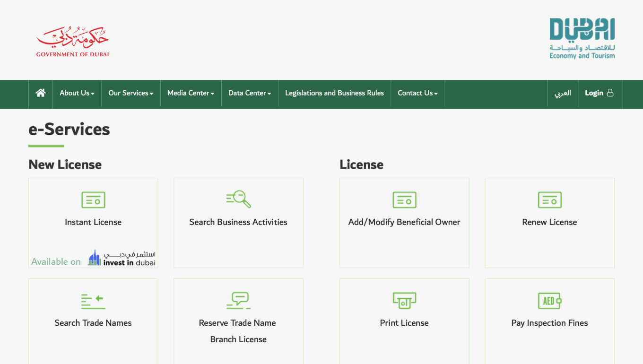Click the Reserve Trade Name chat icon
Screen dimensions: 643x364
click(238, 301)
